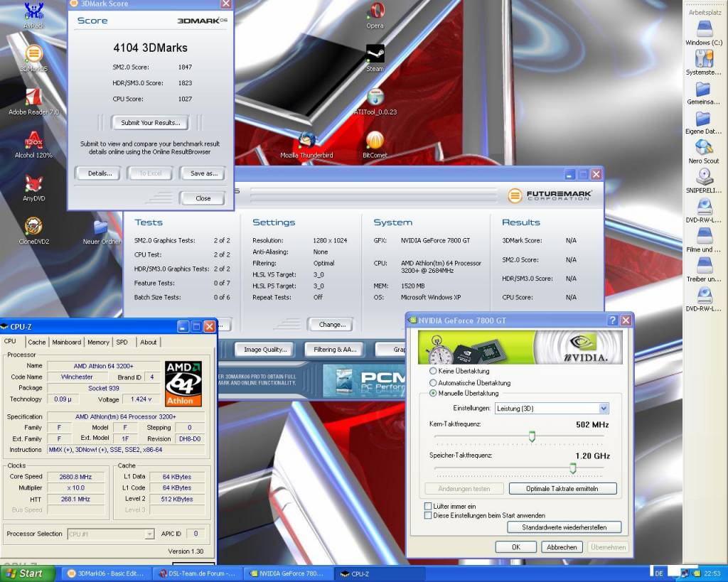Click Submit Your Results button

pos(150,122)
